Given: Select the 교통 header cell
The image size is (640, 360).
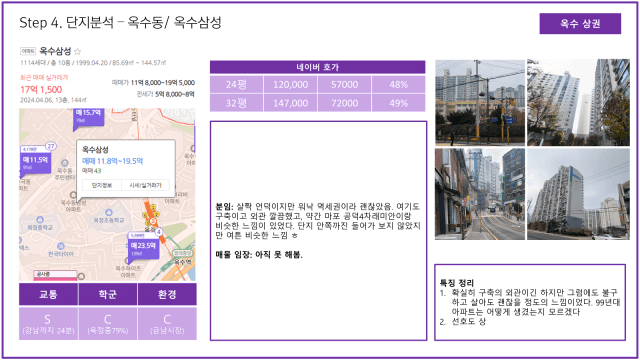Looking at the screenshot, I should click(x=48, y=294).
